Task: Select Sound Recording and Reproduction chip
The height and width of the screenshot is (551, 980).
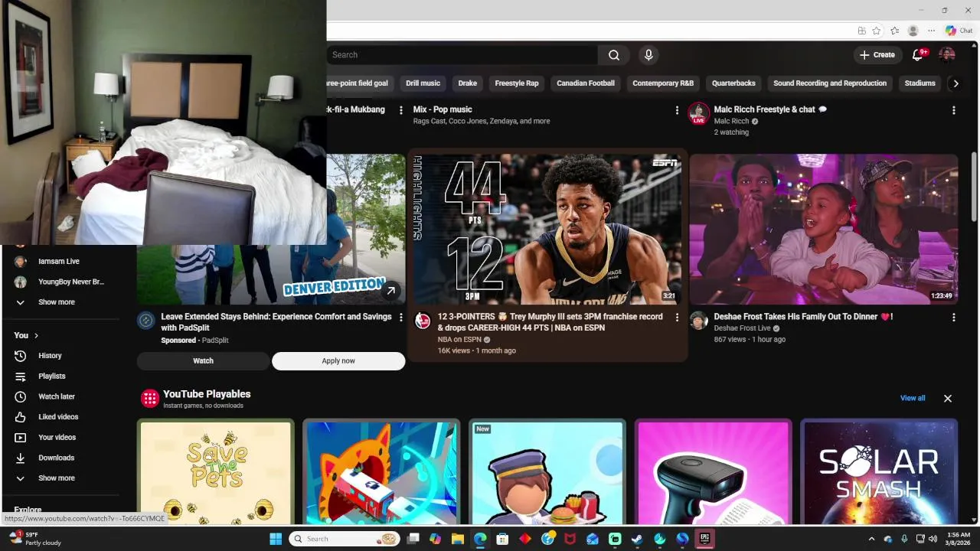Action: [x=830, y=83]
